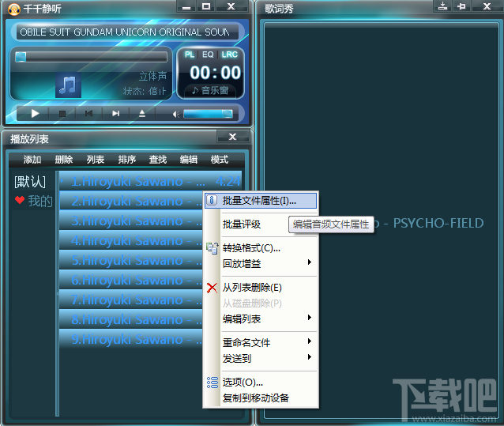Choose 批量文件属性(I)... from context menu
The height and width of the screenshot is (426, 504).
tap(261, 201)
